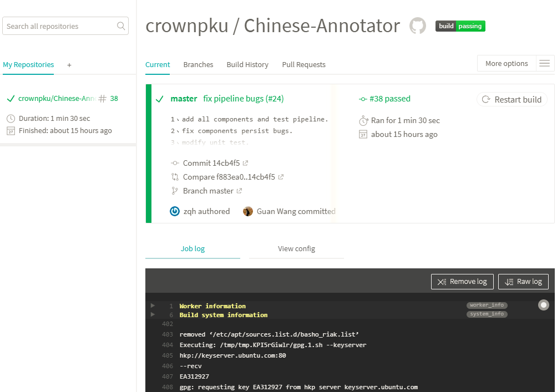Click log line number 408
Viewport: 557px width, 392px height.
[x=168, y=387]
